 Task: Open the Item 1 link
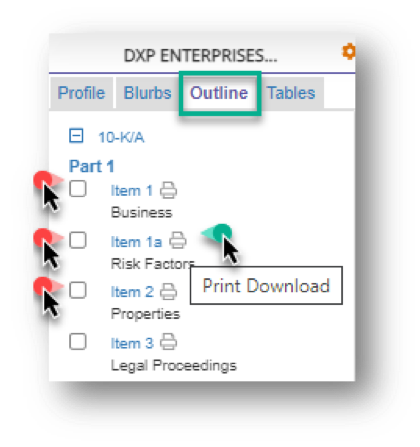point(132,191)
